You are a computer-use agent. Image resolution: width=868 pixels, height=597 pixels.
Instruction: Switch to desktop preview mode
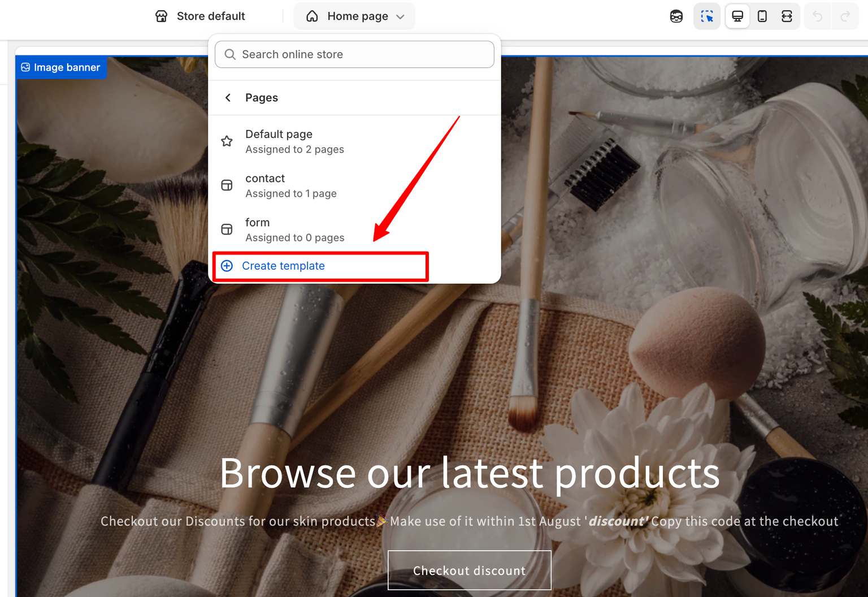tap(737, 16)
